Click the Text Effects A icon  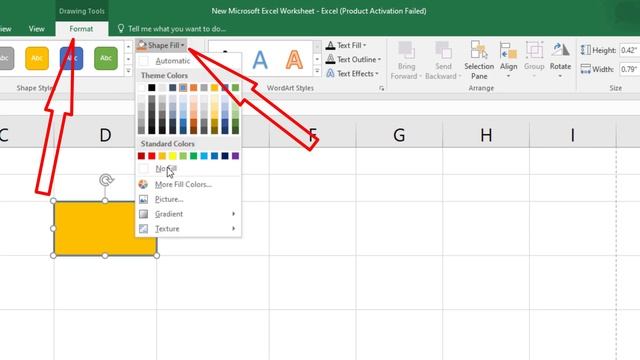pos(330,74)
